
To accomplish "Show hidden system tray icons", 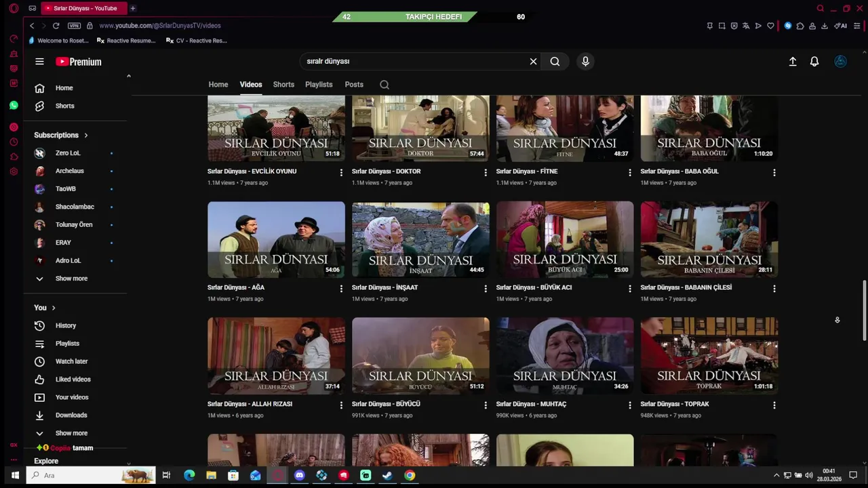I will point(776,475).
